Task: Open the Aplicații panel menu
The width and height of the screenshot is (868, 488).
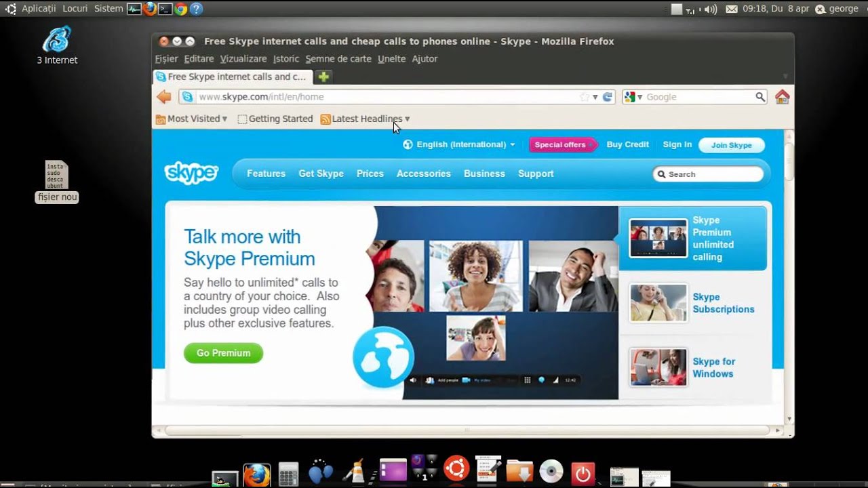Action: pos(39,9)
